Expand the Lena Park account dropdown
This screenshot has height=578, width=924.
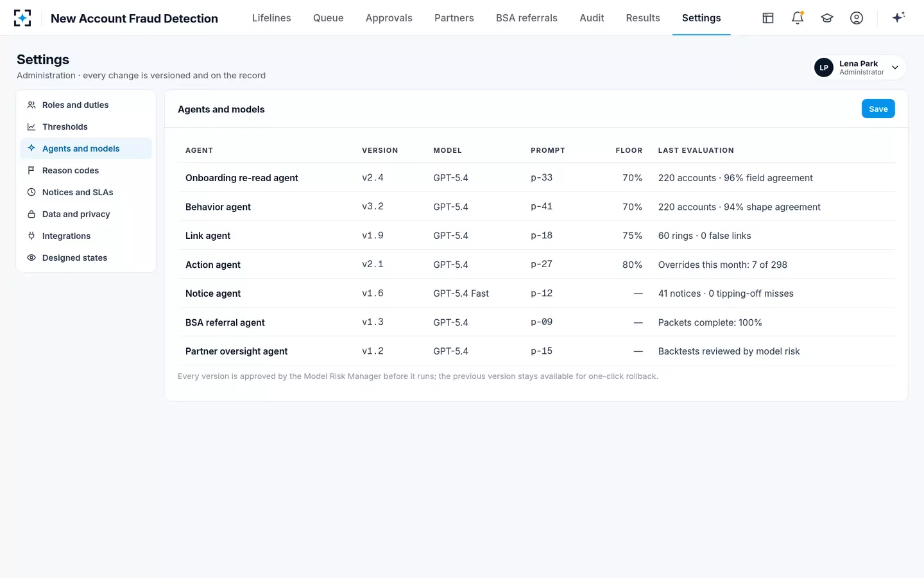[x=895, y=67]
